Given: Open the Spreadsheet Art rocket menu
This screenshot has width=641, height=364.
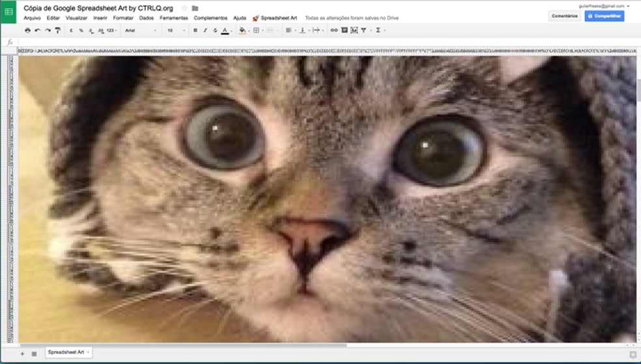Looking at the screenshot, I should [275, 18].
